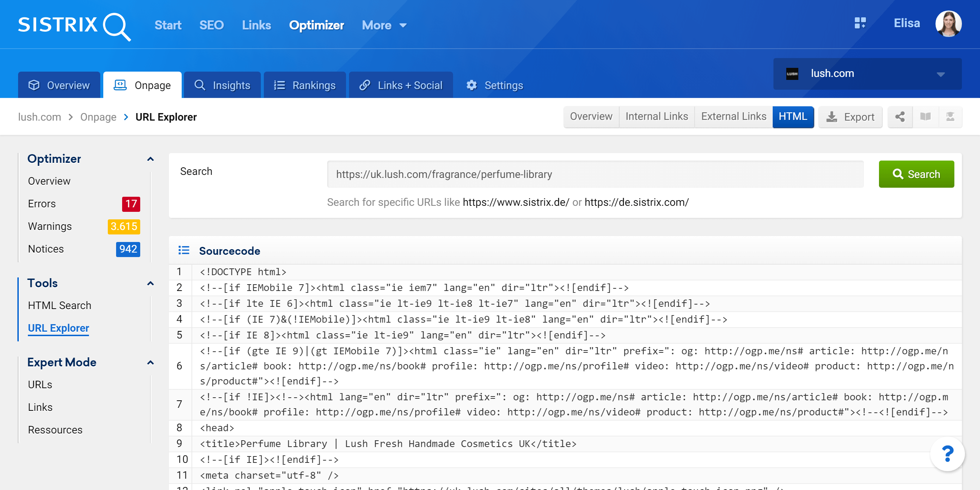
Task: Collapse the Optimizer sidebar section
Action: (151, 159)
